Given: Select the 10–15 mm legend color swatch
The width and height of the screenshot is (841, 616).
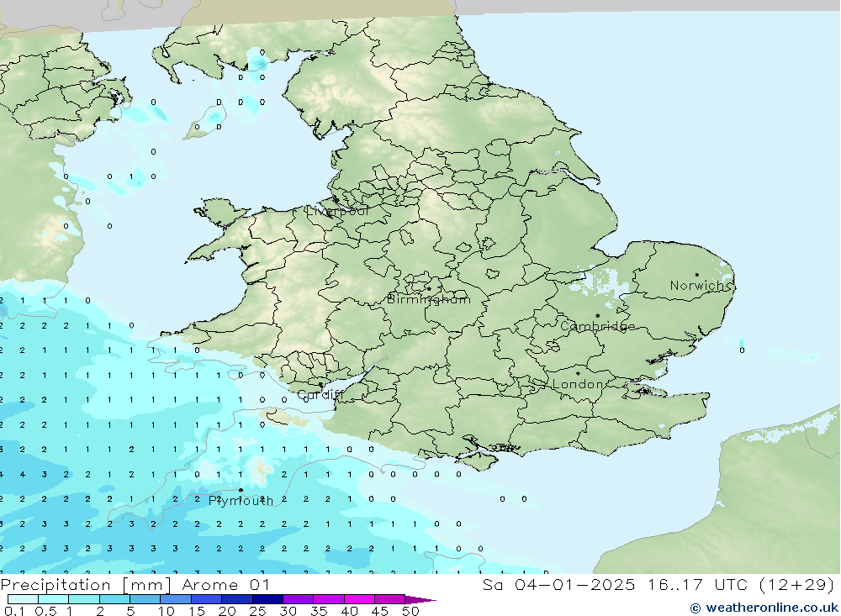Looking at the screenshot, I should click(x=176, y=599).
